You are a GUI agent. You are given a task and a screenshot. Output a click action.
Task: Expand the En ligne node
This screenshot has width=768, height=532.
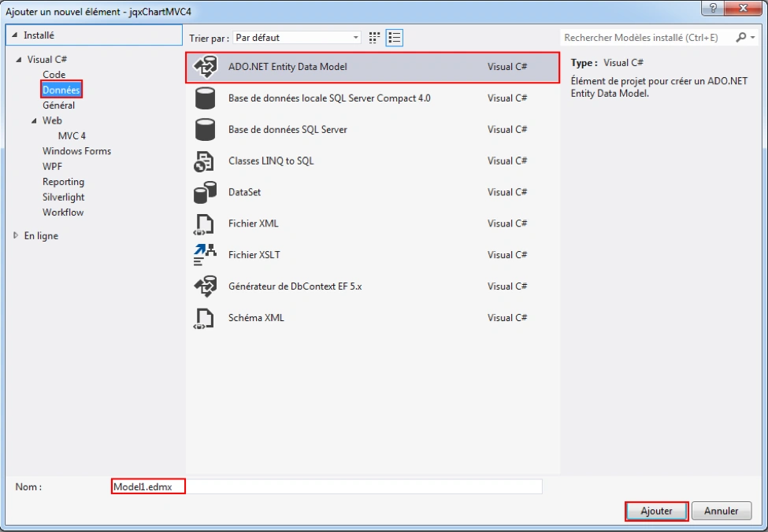point(16,235)
